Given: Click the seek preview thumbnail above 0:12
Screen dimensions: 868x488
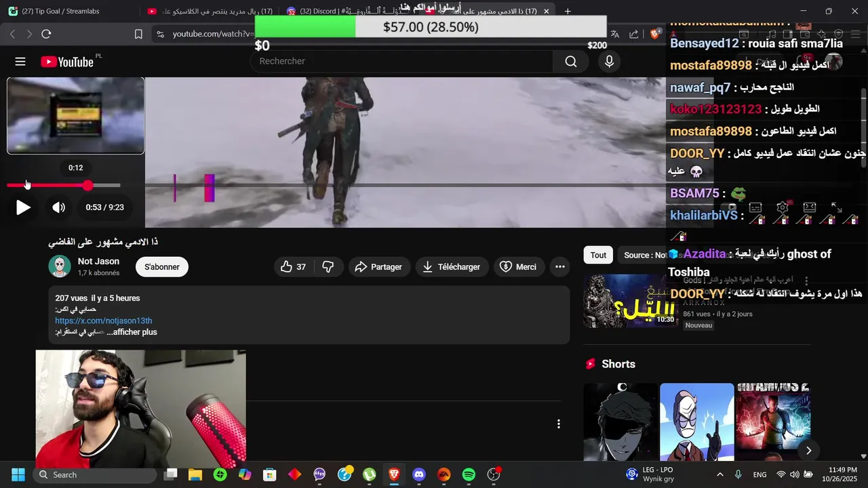Looking at the screenshot, I should tap(75, 116).
